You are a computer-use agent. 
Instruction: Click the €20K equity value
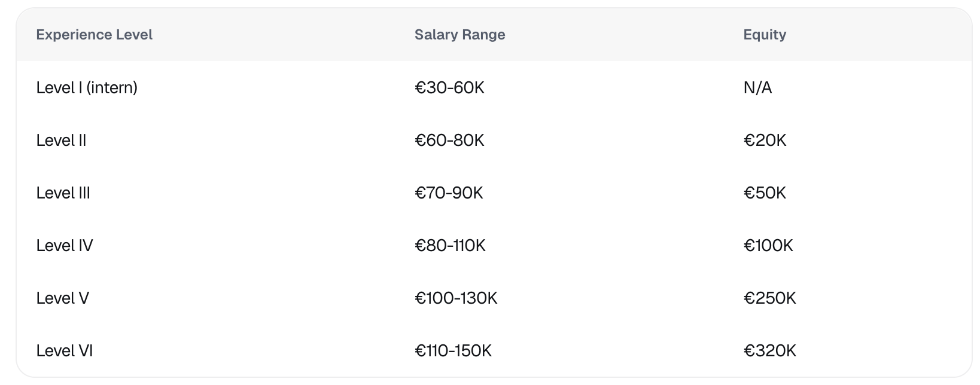(x=765, y=140)
